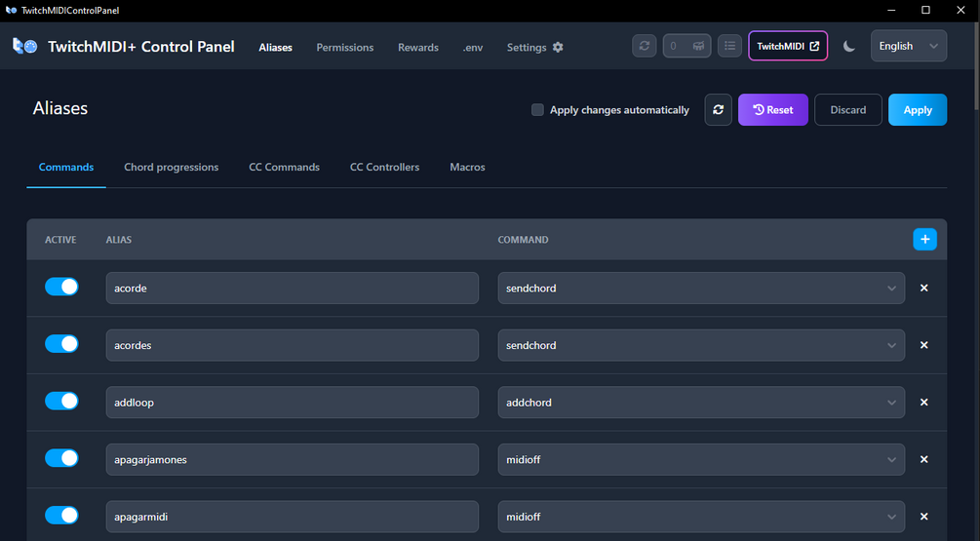Enable Apply changes automatically checkbox
The width and height of the screenshot is (980, 541).
pos(537,110)
